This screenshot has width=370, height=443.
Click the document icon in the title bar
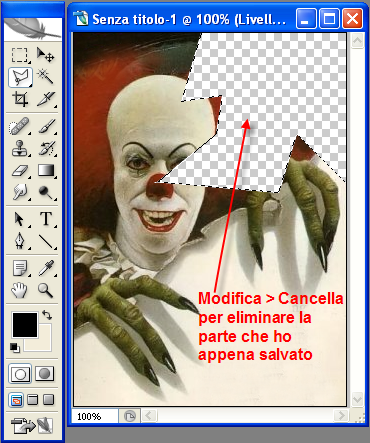pos(81,19)
